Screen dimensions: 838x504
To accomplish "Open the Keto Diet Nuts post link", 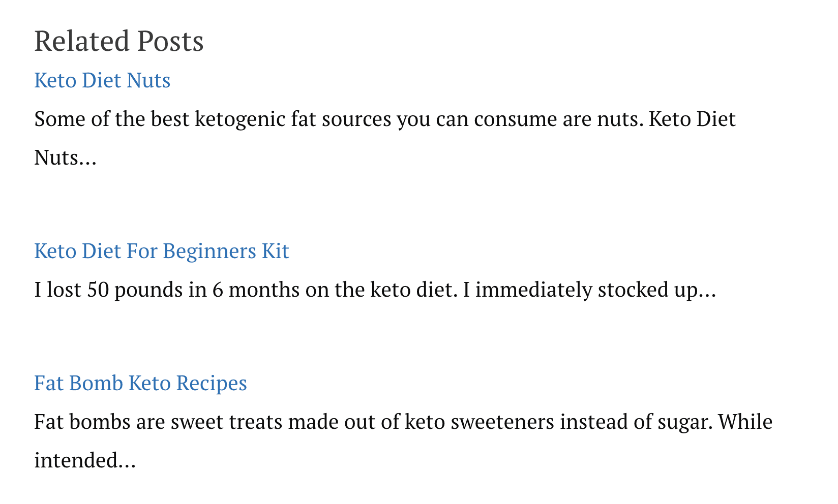I will point(102,81).
